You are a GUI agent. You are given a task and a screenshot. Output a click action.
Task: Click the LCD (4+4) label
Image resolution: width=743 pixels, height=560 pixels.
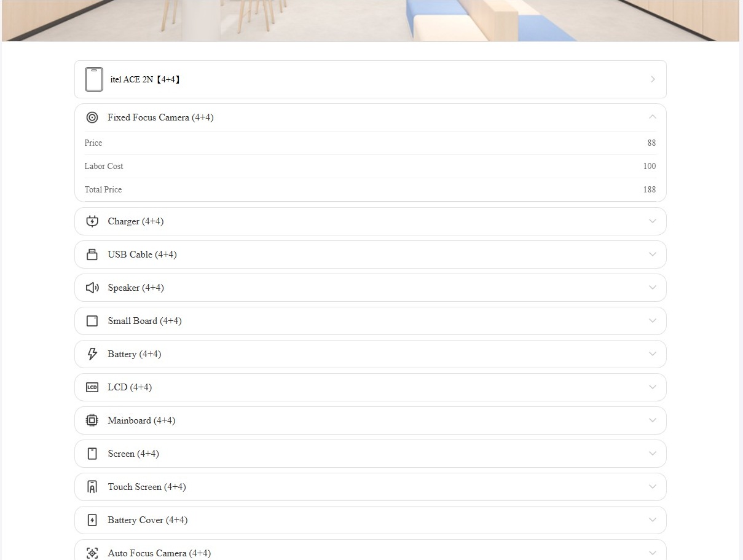coord(130,387)
